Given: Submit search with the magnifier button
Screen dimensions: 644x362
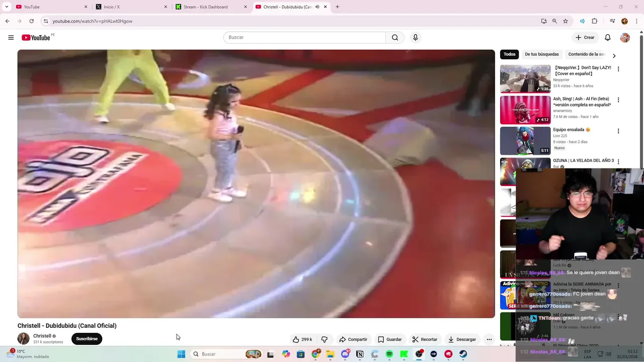Looking at the screenshot, I should (395, 37).
